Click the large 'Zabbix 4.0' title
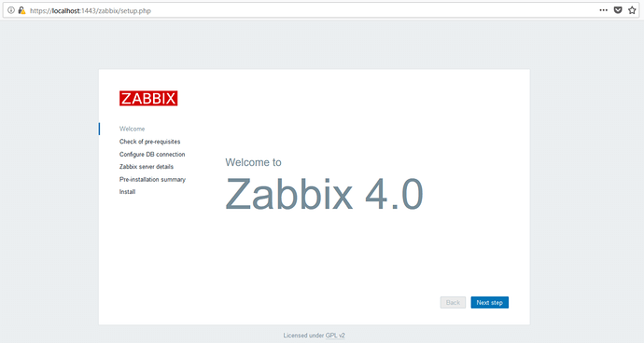The image size is (644, 343). (324, 194)
